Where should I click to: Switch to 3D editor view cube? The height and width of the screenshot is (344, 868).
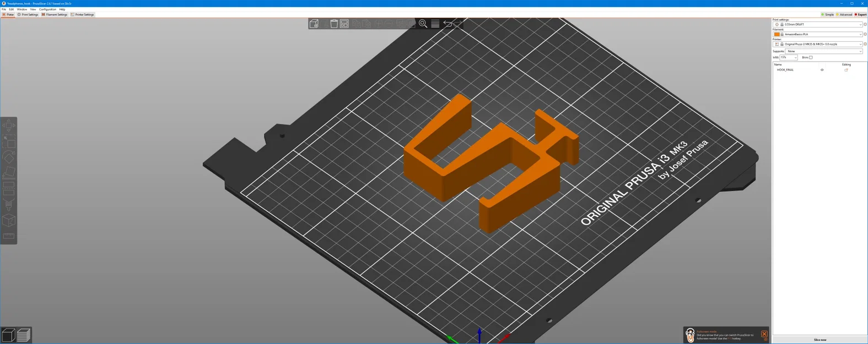point(8,335)
